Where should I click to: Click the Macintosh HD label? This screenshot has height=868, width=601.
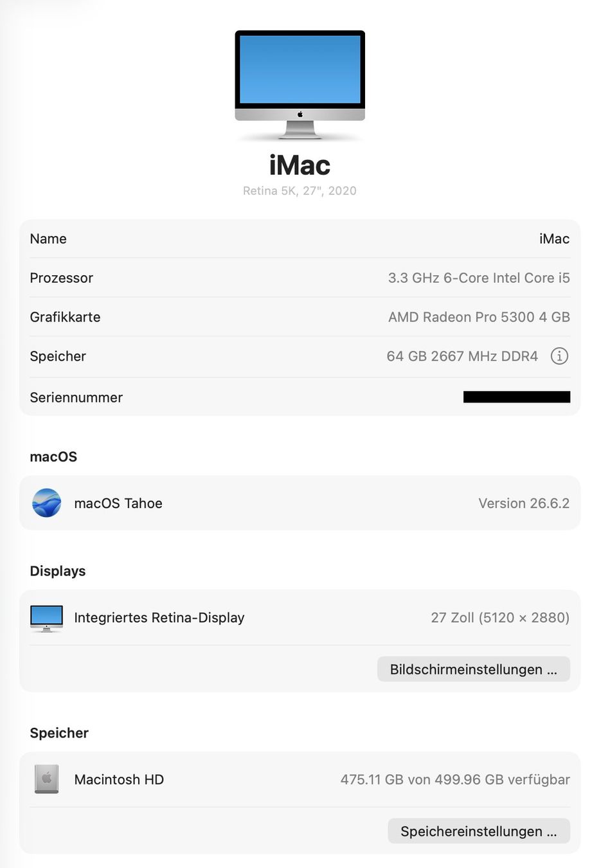point(119,779)
